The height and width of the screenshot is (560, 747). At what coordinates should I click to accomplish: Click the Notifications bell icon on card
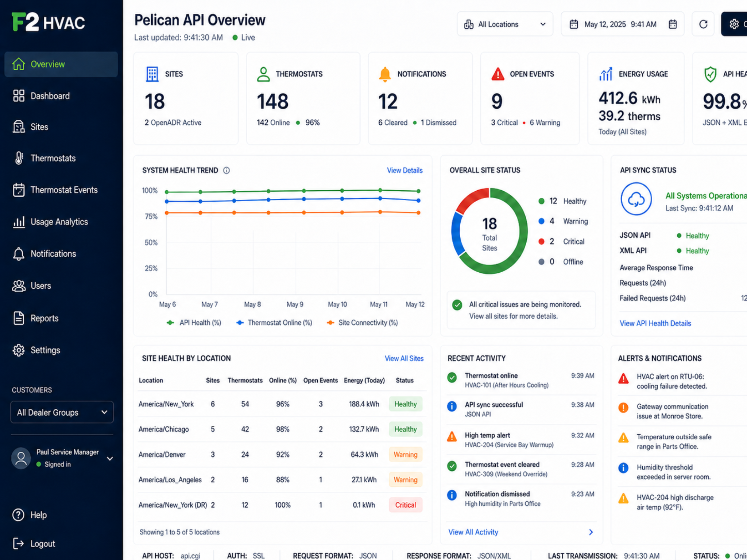point(385,74)
